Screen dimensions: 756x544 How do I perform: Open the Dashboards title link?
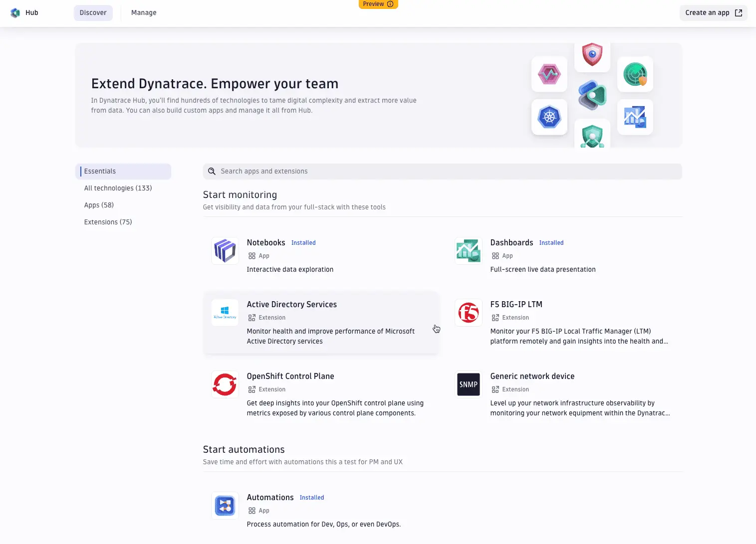(511, 242)
